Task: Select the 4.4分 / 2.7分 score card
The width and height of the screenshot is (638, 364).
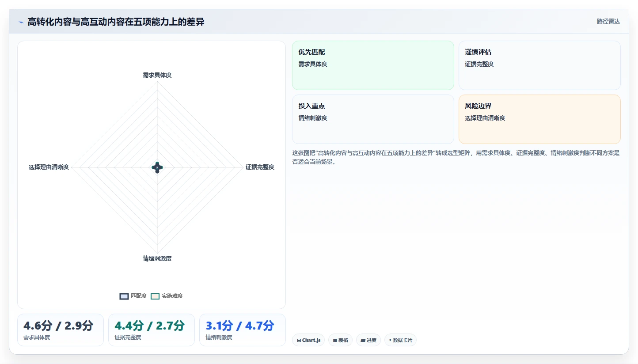Action: pyautogui.click(x=152, y=330)
